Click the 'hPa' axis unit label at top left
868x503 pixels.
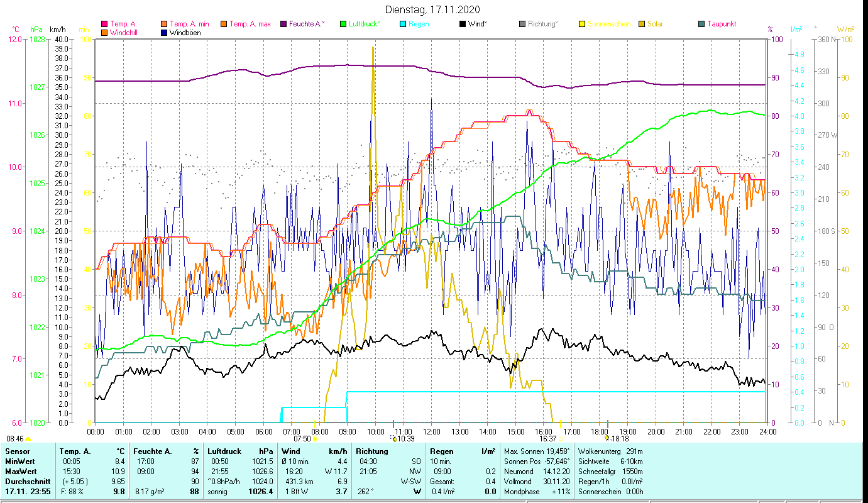[36, 30]
